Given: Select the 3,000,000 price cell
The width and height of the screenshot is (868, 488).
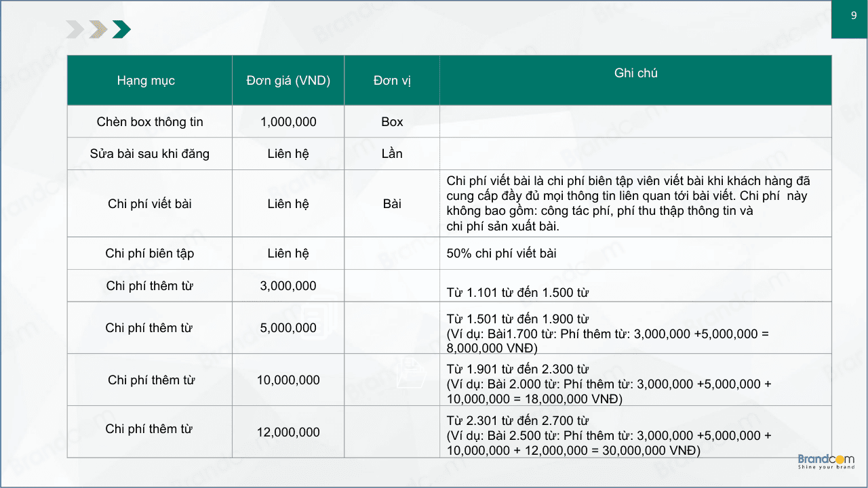Looking at the screenshot, I should tap(288, 286).
